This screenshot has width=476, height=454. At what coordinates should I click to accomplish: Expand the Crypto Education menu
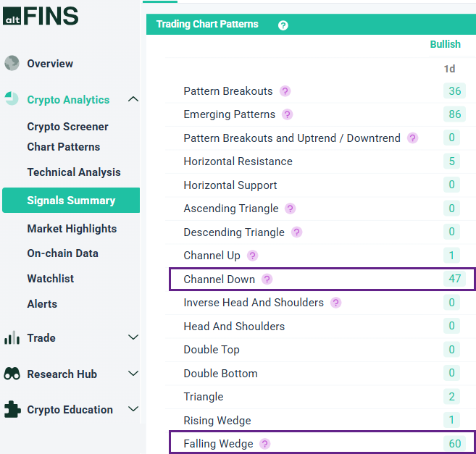click(133, 409)
